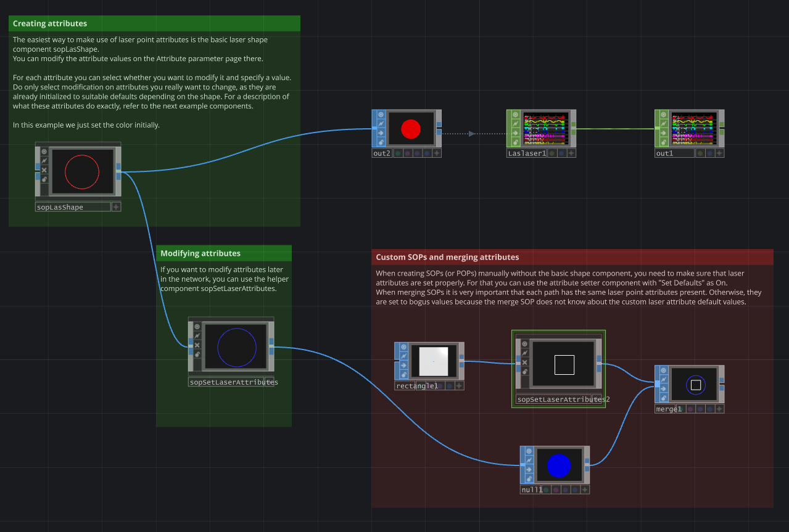Toggle the blue display flag on null1

click(x=575, y=490)
